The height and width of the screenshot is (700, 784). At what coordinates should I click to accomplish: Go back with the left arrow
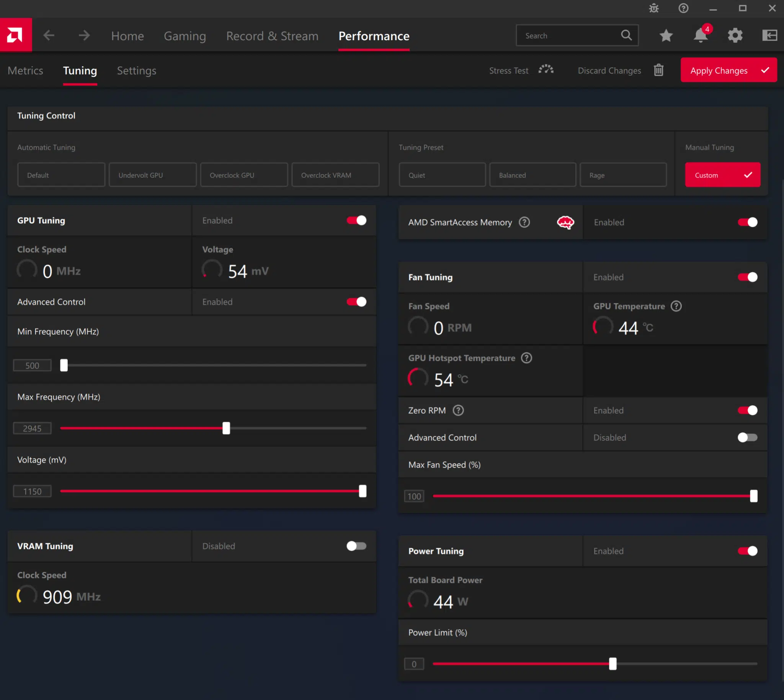[49, 35]
